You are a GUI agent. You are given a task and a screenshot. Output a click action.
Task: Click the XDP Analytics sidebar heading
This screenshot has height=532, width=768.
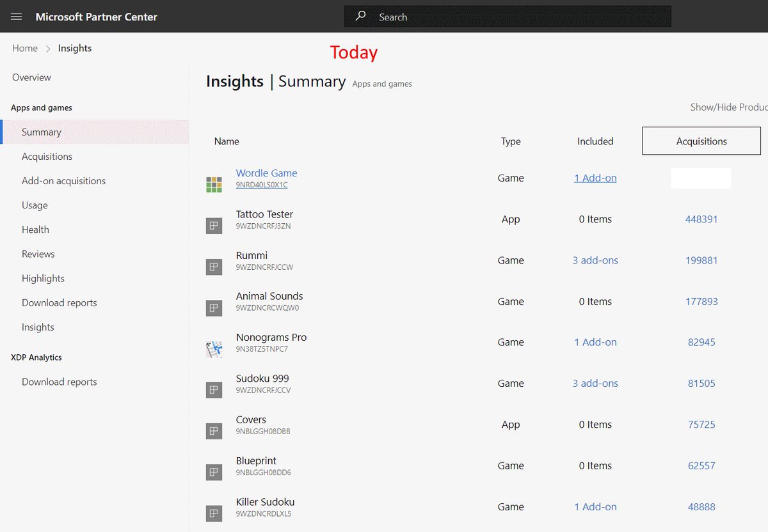click(x=36, y=357)
